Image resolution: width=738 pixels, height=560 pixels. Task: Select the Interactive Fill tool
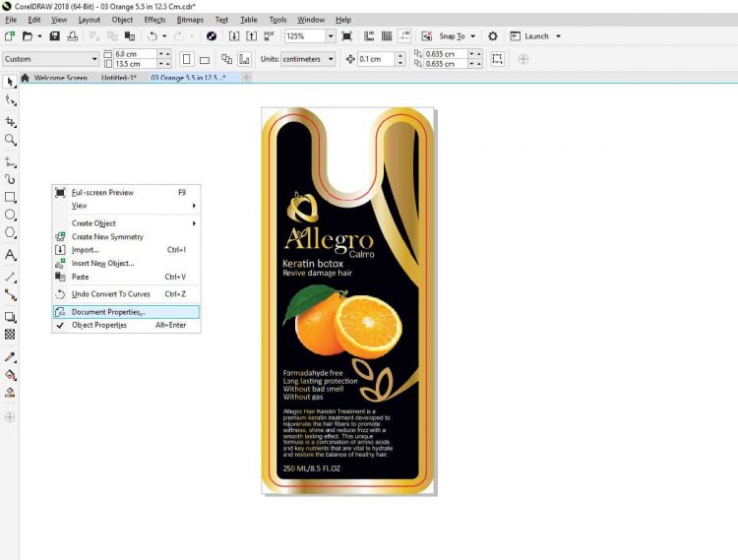10,375
